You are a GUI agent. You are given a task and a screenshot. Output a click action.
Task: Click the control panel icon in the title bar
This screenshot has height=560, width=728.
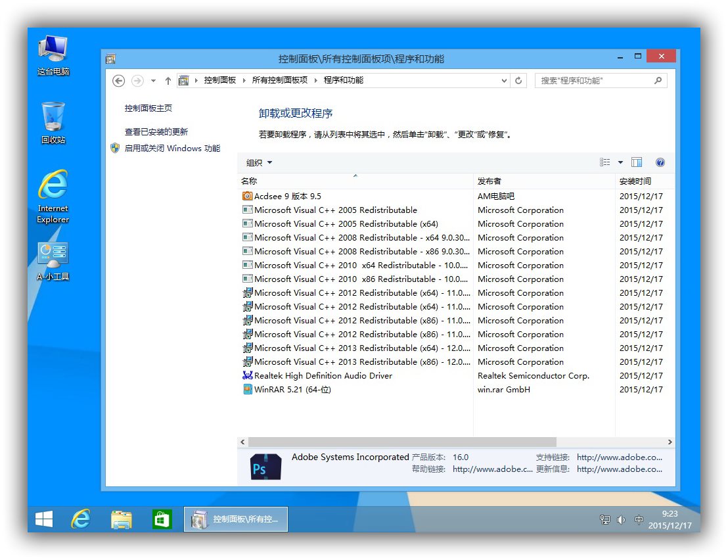[x=110, y=59]
